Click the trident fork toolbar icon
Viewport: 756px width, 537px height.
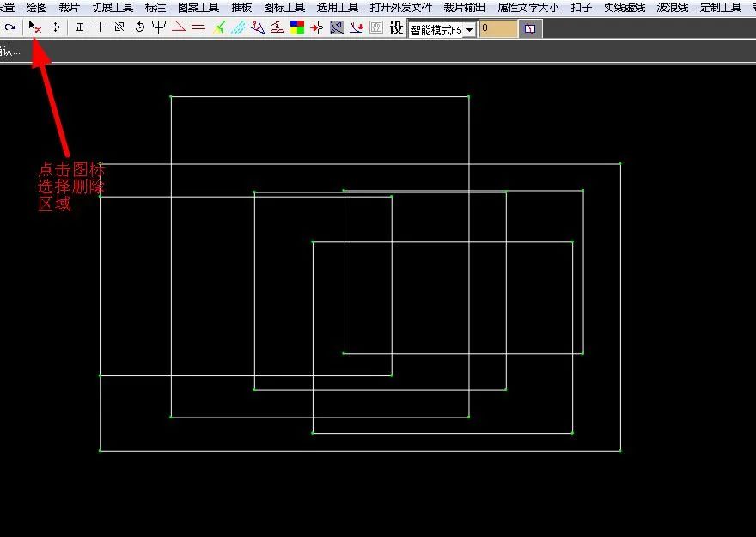point(159,27)
